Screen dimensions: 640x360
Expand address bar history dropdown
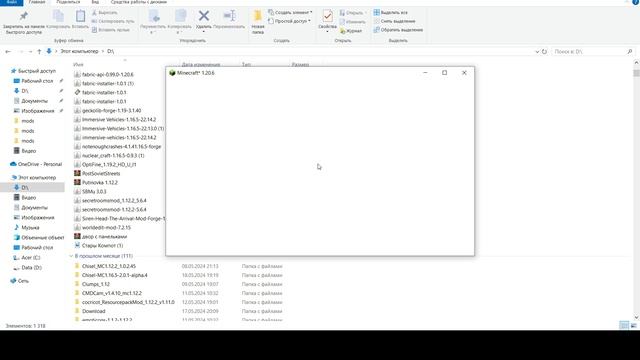tap(537, 51)
